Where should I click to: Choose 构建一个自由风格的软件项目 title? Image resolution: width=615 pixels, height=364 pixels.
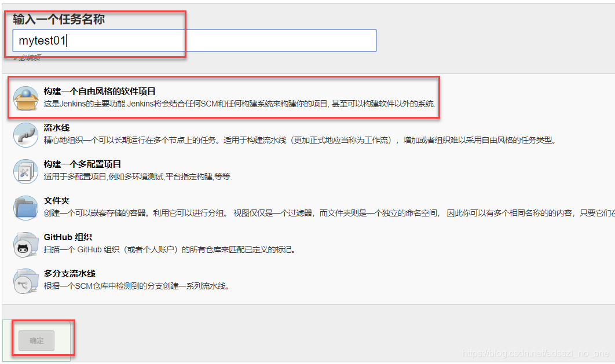100,91
